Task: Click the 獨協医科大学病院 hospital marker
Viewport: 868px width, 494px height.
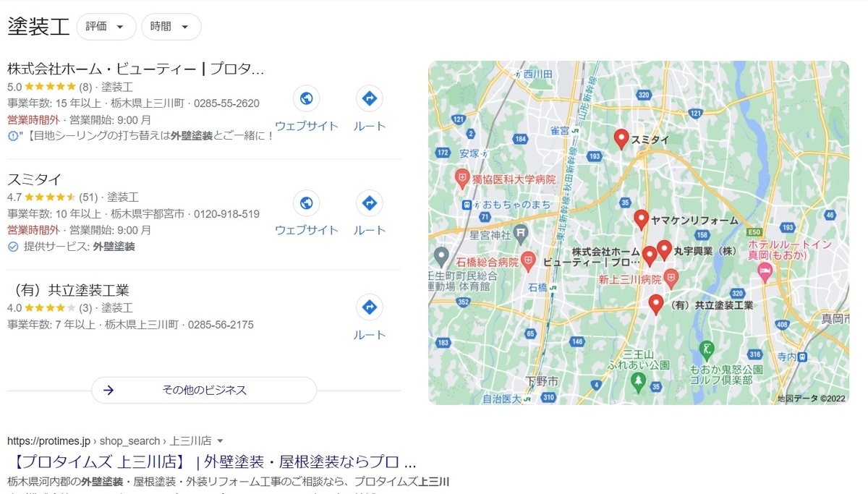Action: [x=461, y=177]
